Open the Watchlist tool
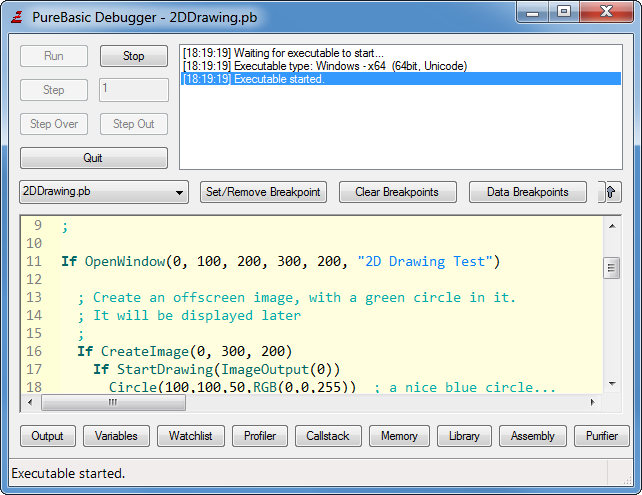The width and height of the screenshot is (642, 495). click(188, 436)
